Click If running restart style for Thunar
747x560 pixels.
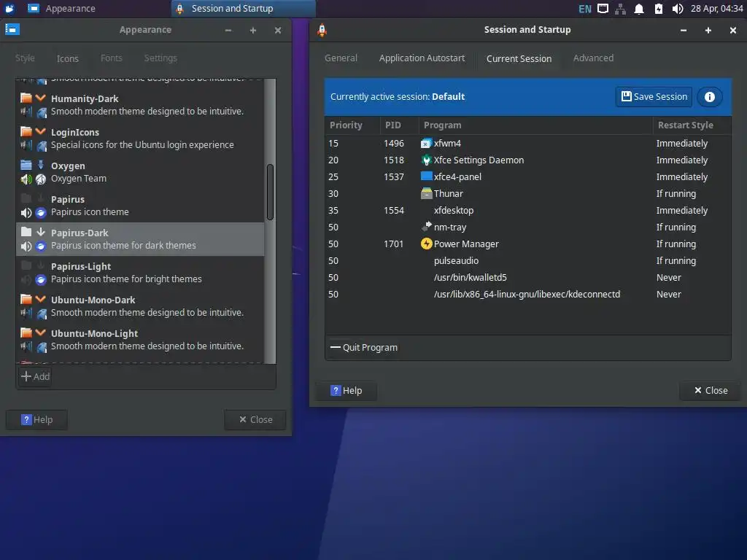click(676, 194)
